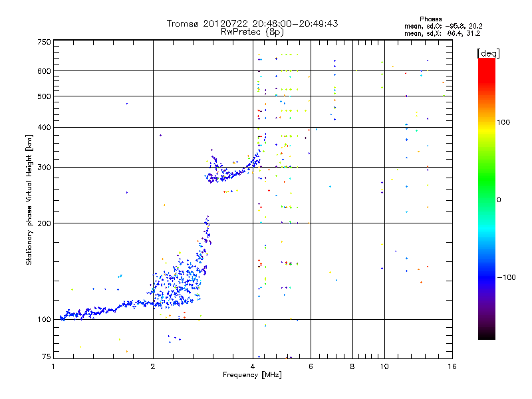532x399 pixels.
Task: Click the 'RwPretec (8p)' subtitle
Action: pyautogui.click(x=252, y=32)
